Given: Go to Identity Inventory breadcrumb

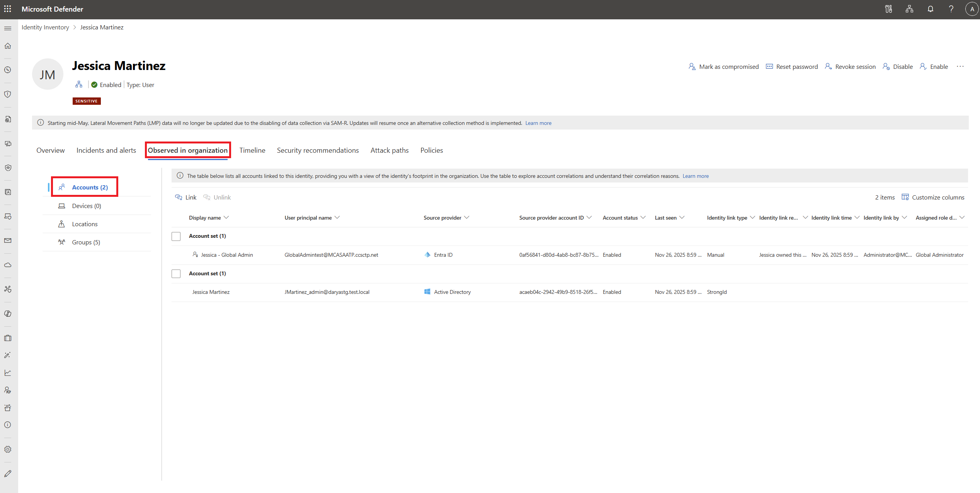Looking at the screenshot, I should point(45,27).
